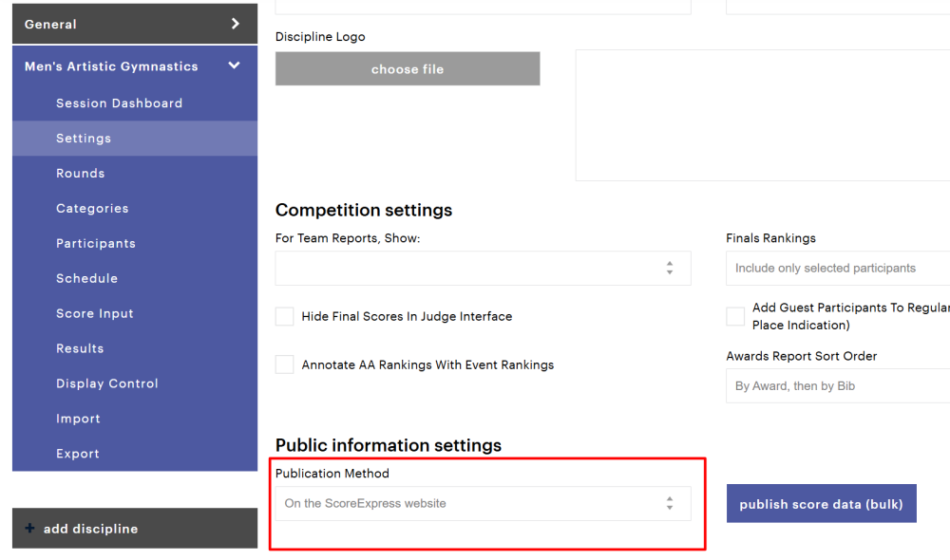Expand the General section chevron
The height and width of the screenshot is (560, 950).
click(236, 24)
